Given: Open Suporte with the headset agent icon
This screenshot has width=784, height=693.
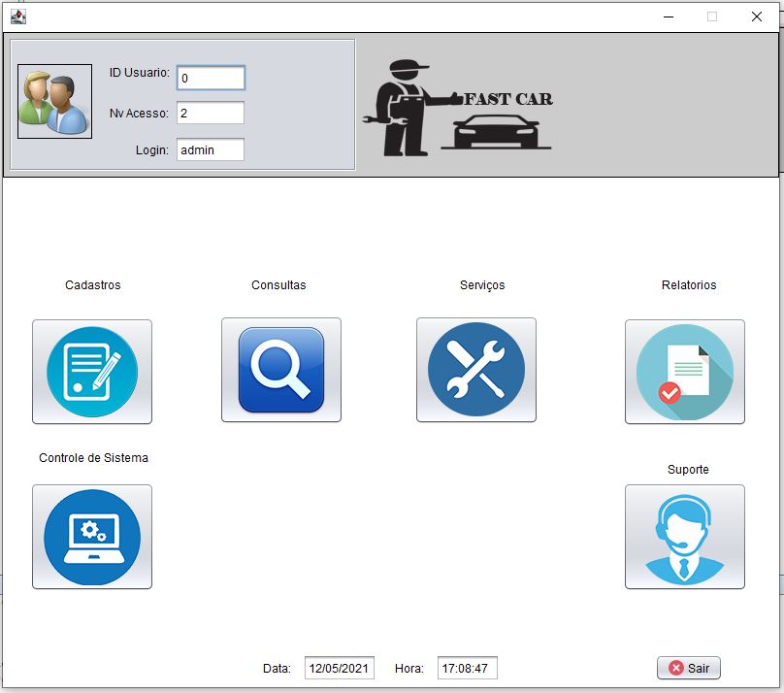Looking at the screenshot, I should (684, 537).
